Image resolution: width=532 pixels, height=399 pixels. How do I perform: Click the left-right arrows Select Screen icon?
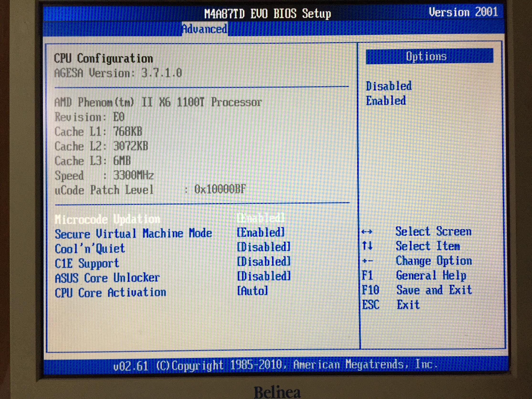click(367, 232)
